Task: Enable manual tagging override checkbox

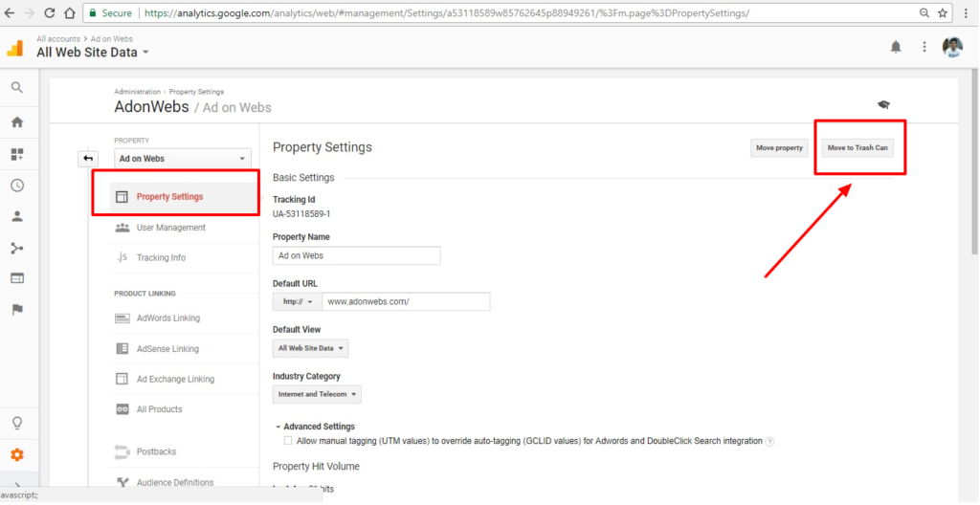Action: click(288, 441)
